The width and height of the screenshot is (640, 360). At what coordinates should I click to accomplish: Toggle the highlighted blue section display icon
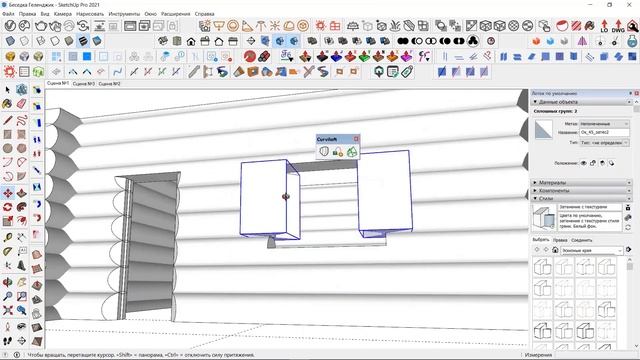pyautogui.click(x=280, y=41)
